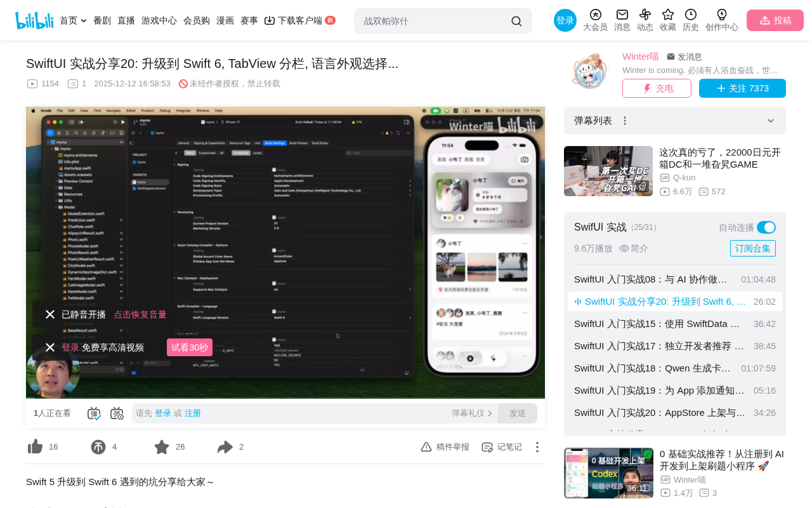Click the bilibili logo

pyautogui.click(x=34, y=20)
